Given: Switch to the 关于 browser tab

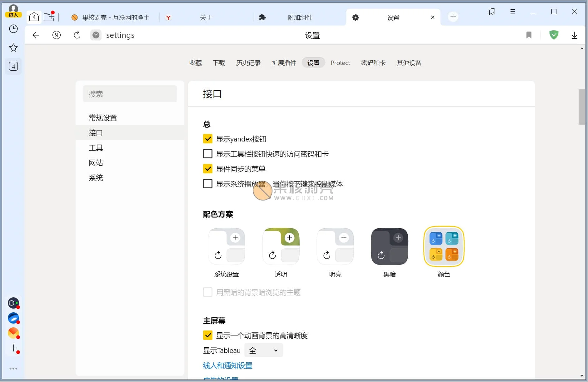Looking at the screenshot, I should [206, 17].
